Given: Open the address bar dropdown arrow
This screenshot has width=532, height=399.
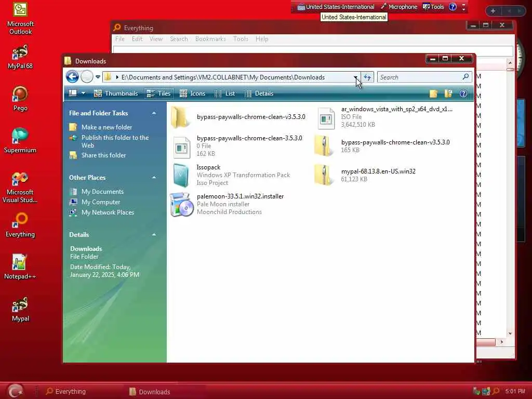Looking at the screenshot, I should pos(355,77).
